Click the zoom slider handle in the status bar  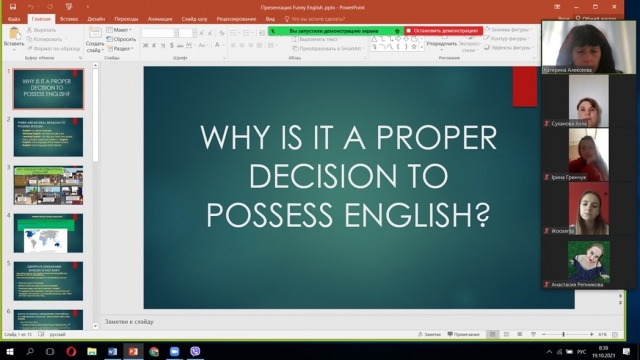click(563, 334)
